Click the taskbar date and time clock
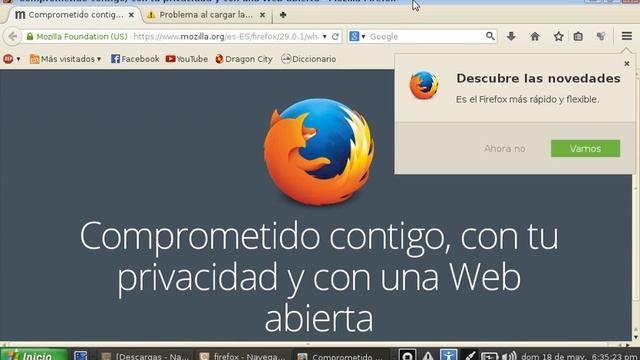 coord(580,356)
